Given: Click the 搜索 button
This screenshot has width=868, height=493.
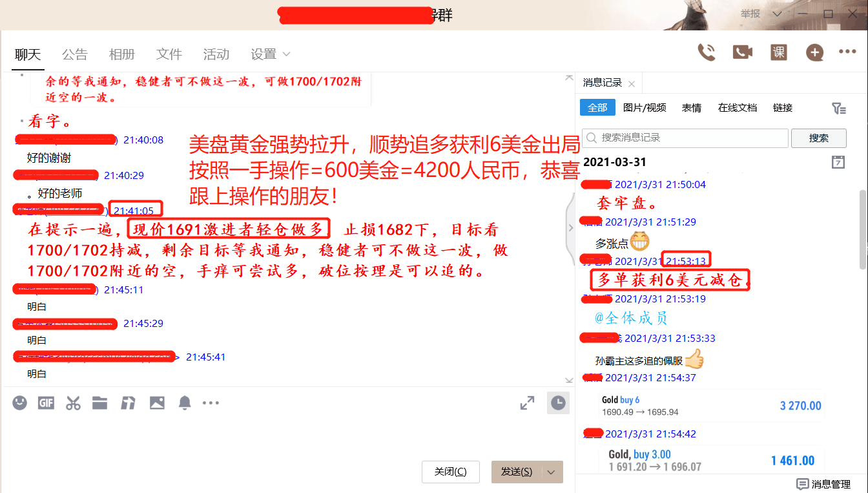Looking at the screenshot, I should coord(819,138).
